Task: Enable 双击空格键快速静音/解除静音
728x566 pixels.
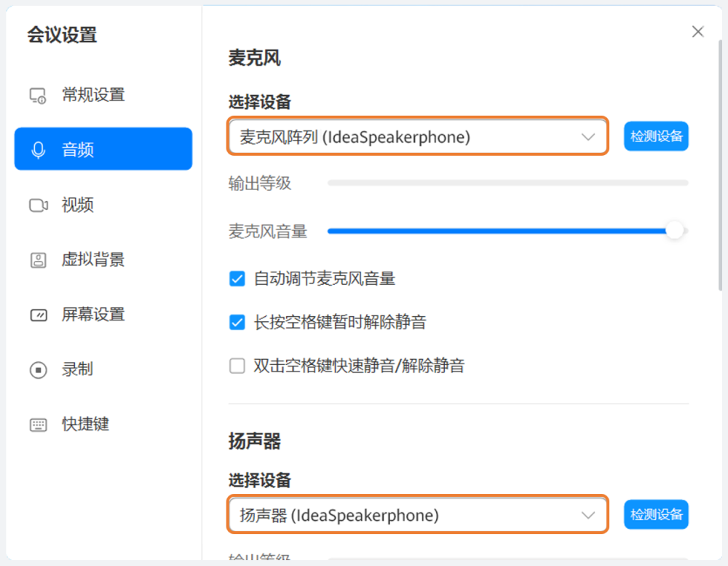Action: 237,366
